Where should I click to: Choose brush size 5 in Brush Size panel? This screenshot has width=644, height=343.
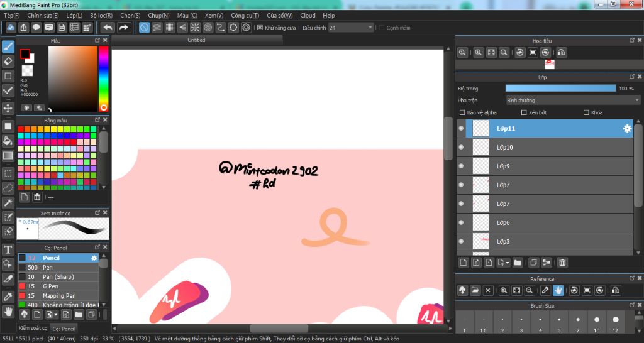click(558, 322)
